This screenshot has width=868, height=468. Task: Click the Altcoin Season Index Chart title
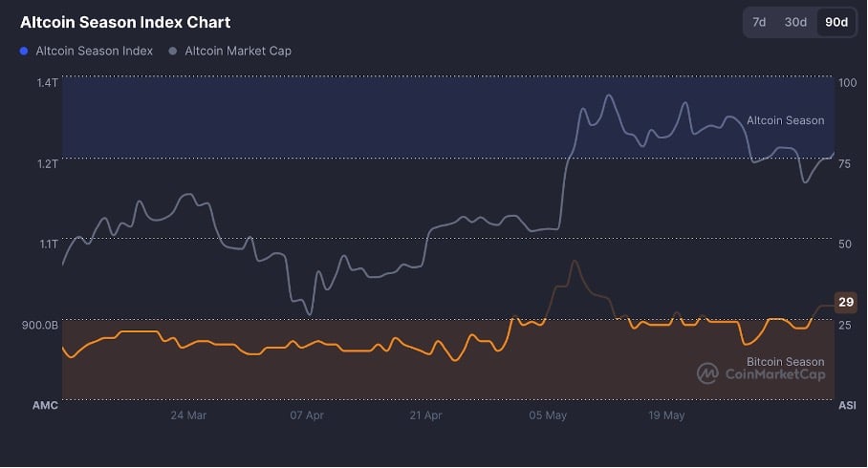pyautogui.click(x=125, y=22)
